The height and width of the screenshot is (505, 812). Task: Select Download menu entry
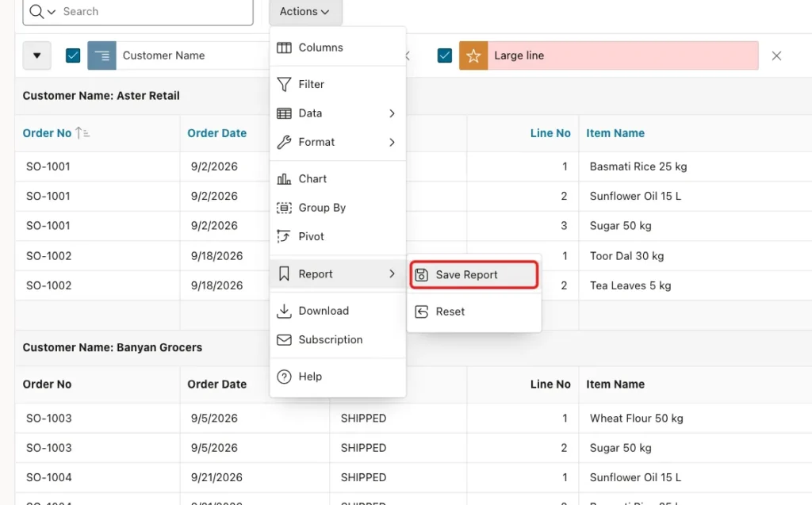pos(338,311)
